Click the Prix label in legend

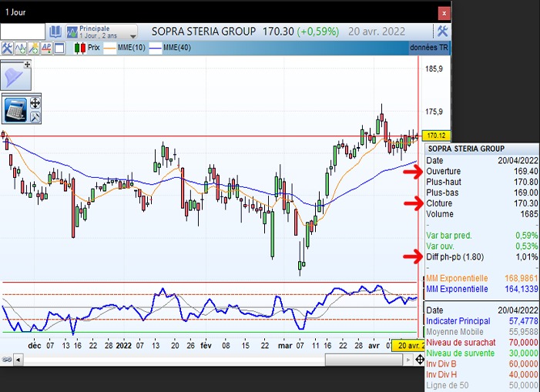coord(94,48)
